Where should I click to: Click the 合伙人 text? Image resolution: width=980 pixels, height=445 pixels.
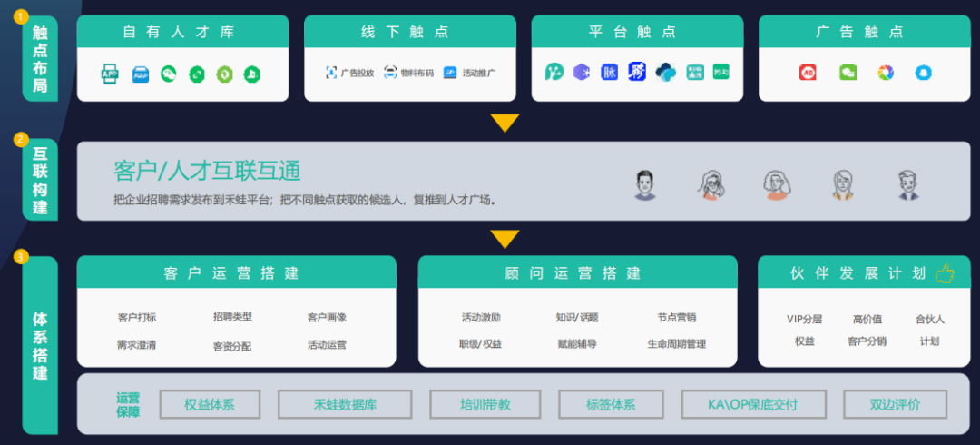(x=930, y=319)
